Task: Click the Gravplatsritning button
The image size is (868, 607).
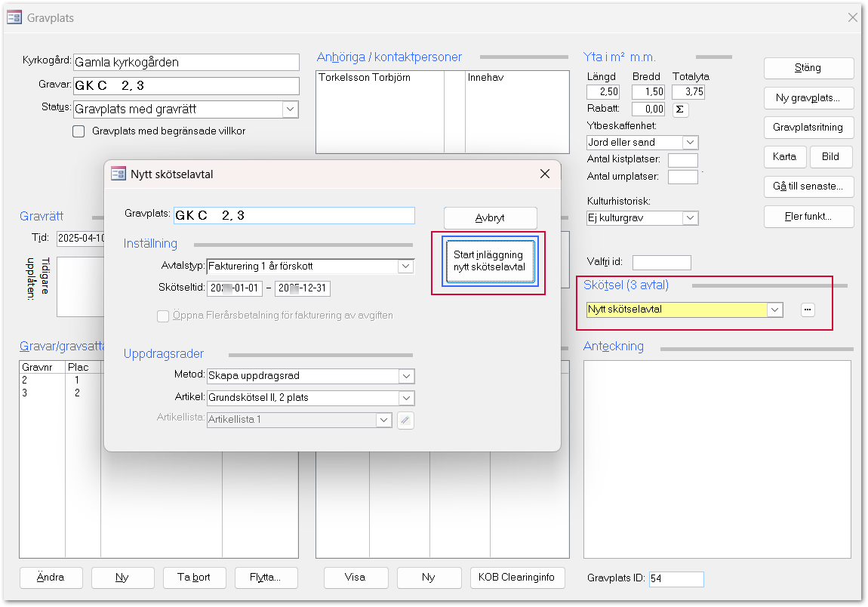Action: point(808,127)
